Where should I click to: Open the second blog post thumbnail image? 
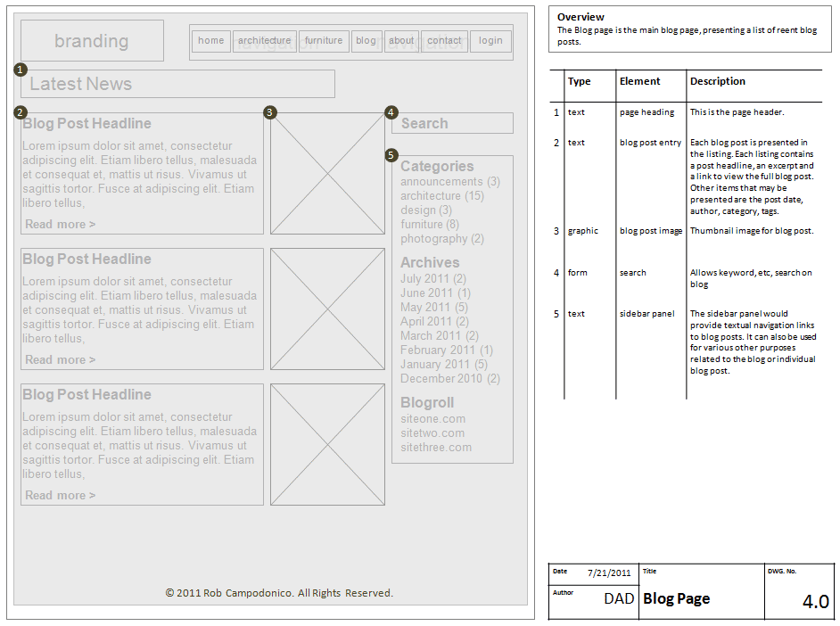tap(327, 309)
